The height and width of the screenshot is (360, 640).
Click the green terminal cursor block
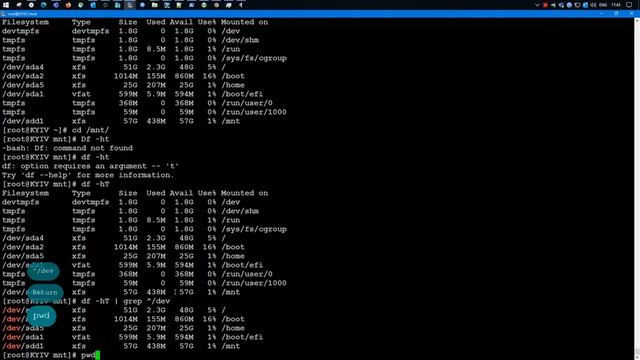pyautogui.click(x=98, y=355)
